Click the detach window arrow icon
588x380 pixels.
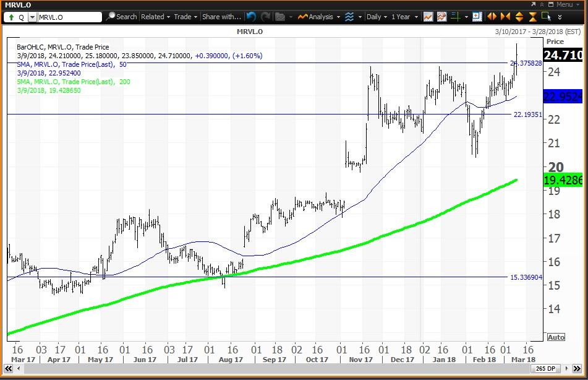click(x=533, y=4)
